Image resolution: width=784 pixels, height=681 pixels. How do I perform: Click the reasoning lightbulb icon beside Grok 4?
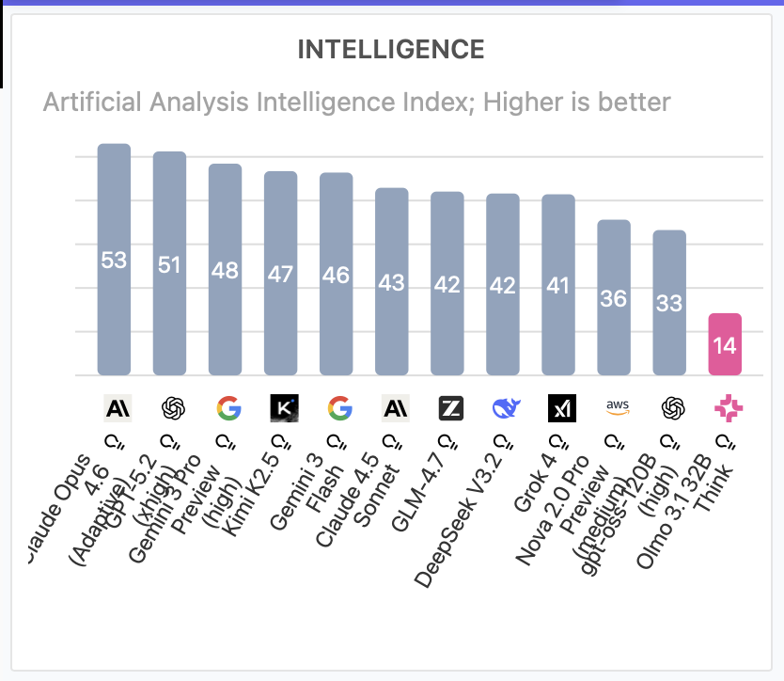[x=558, y=440]
